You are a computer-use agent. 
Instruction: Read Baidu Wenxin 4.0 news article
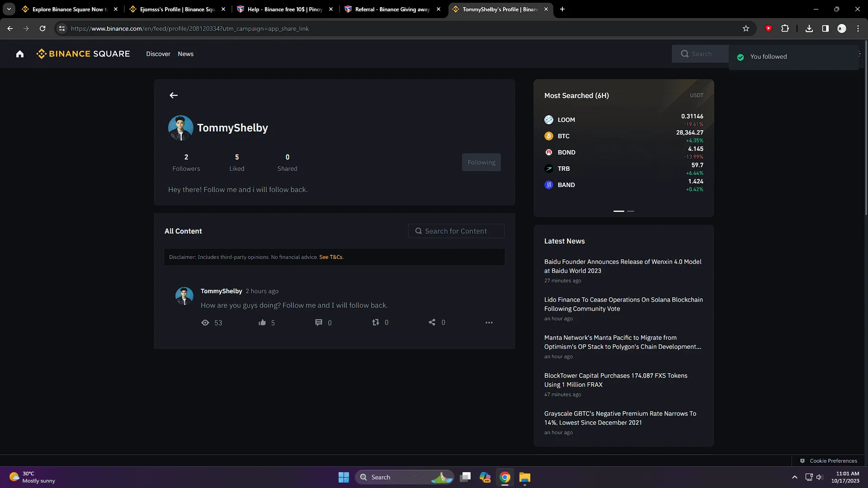[x=623, y=266]
